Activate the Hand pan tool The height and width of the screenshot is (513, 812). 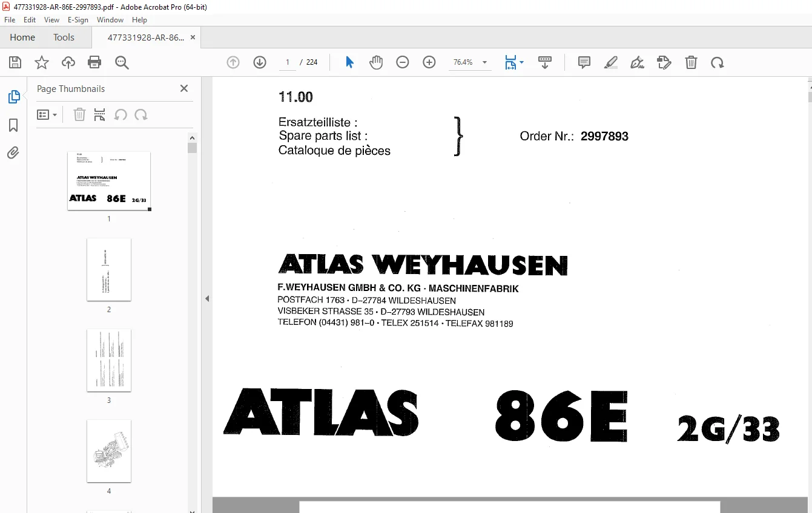376,62
